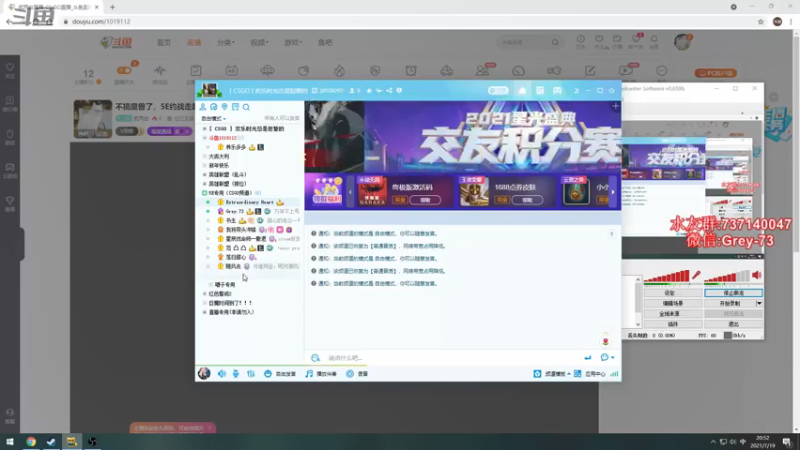
Task: Expand the 英雄联盟 (排位) channel
Action: click(x=205, y=184)
